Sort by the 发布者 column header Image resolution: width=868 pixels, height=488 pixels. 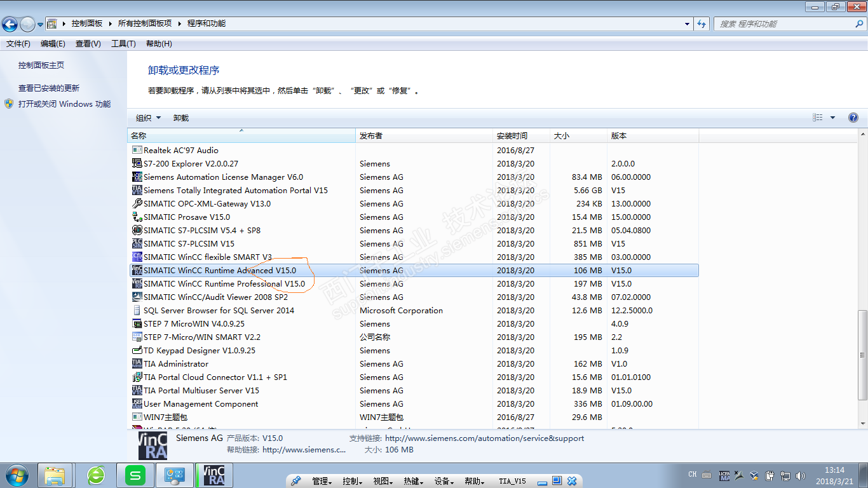coord(424,136)
